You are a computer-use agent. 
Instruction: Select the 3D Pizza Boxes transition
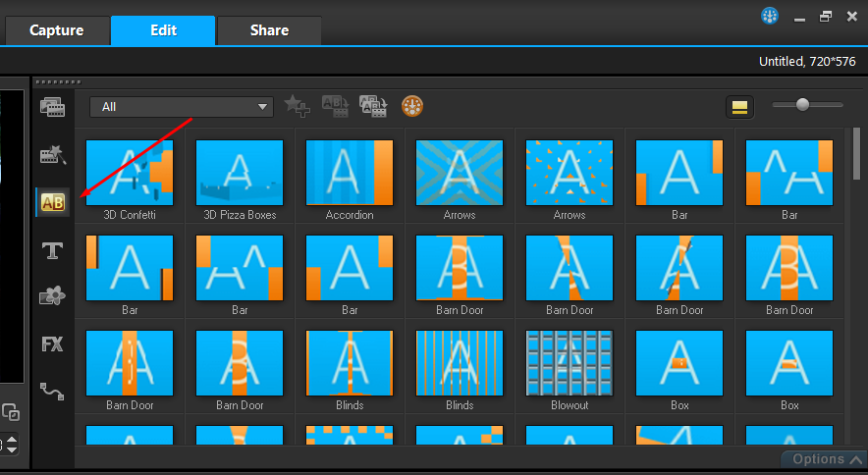click(240, 172)
